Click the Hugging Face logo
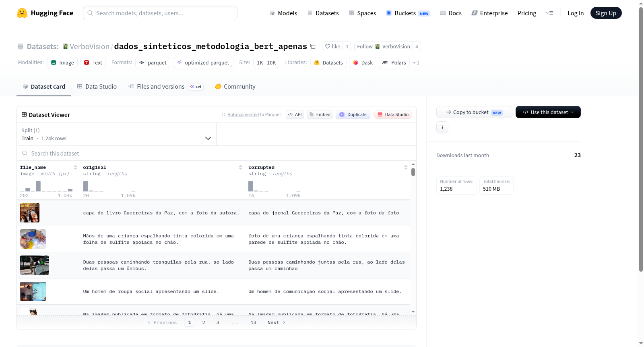Screen dimensions: 644x347 tap(45, 13)
